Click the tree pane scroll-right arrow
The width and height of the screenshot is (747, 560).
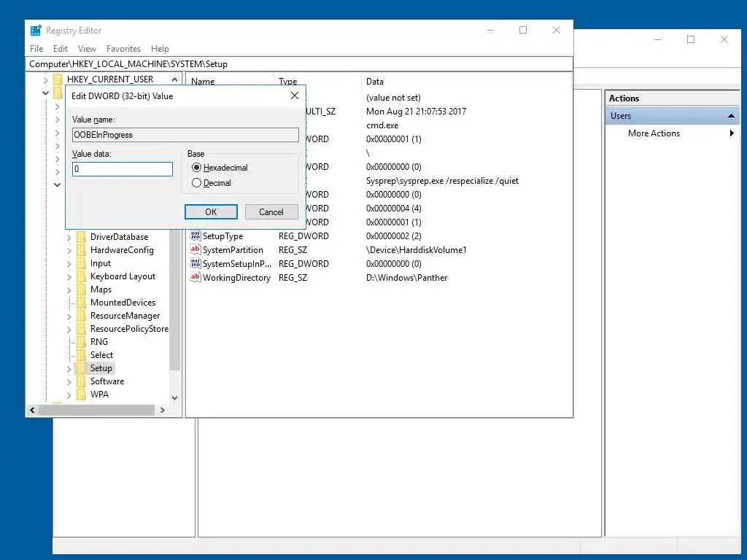tap(162, 410)
